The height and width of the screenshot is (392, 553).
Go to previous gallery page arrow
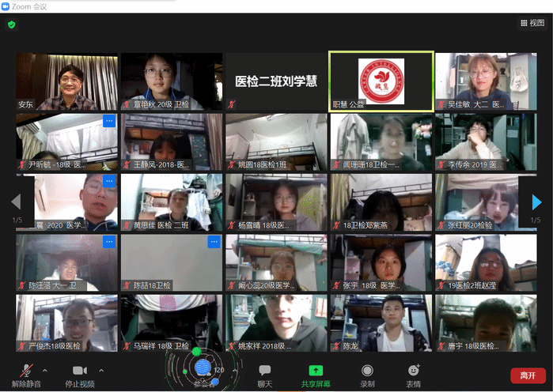(x=15, y=202)
